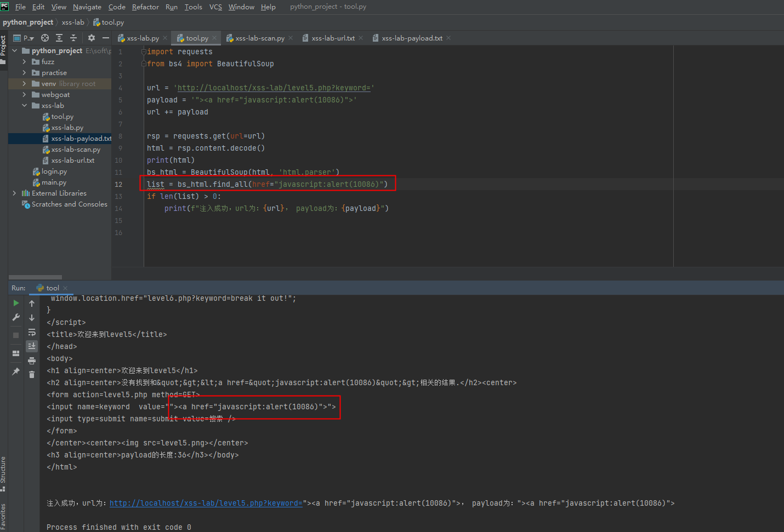Expand the venv library root folder
The height and width of the screenshot is (532, 784).
24,84
